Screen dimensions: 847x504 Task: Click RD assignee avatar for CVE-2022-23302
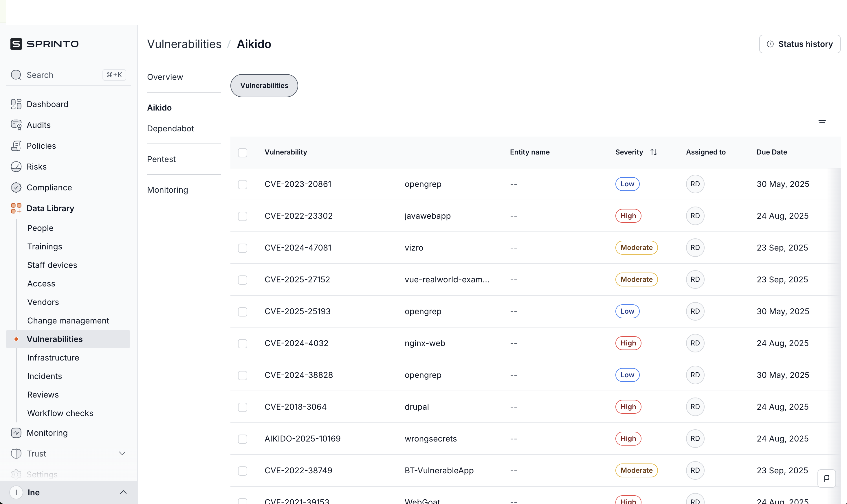tap(695, 216)
